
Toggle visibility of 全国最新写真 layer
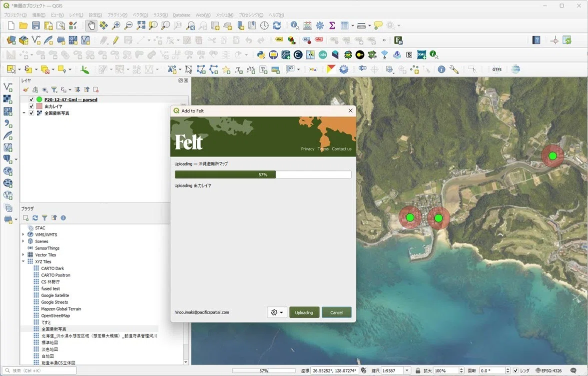click(x=31, y=113)
